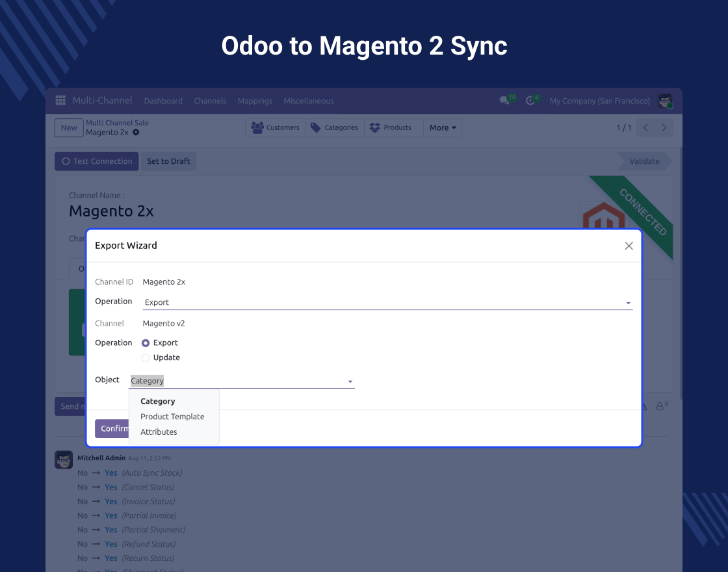Open the Products stat button
This screenshot has height=572, width=728.
pyautogui.click(x=394, y=127)
